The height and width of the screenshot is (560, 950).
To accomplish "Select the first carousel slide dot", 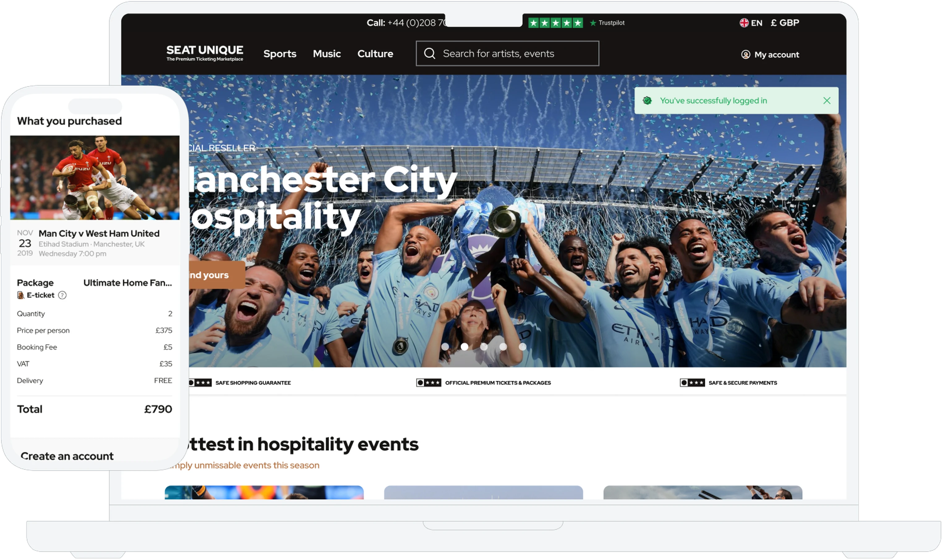I will (x=446, y=347).
